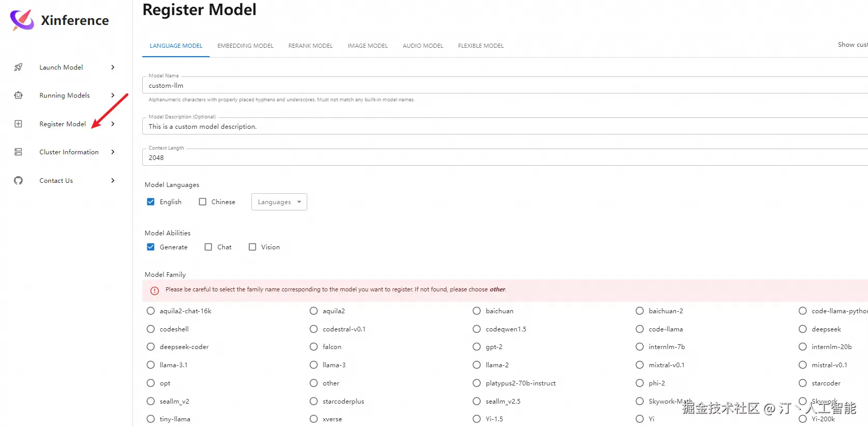Choose the deepseek-coder radio button
The height and width of the screenshot is (427, 868).
point(151,347)
